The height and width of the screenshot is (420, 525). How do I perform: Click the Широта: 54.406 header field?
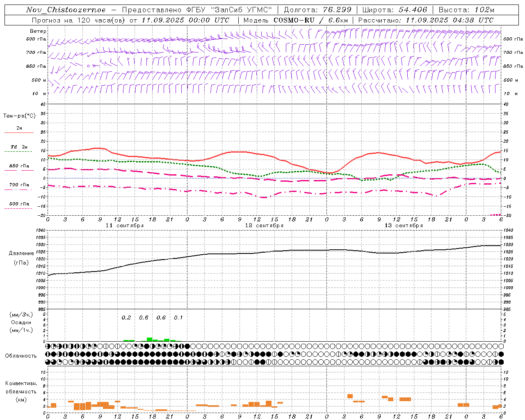(395, 10)
